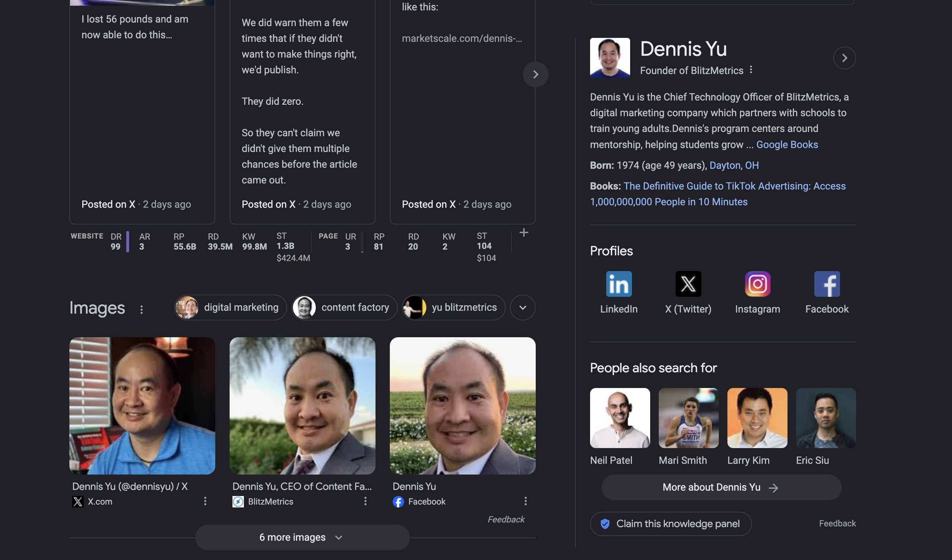Click website RD 39.5M metric
Image resolution: width=952 pixels, height=560 pixels.
pyautogui.click(x=220, y=241)
